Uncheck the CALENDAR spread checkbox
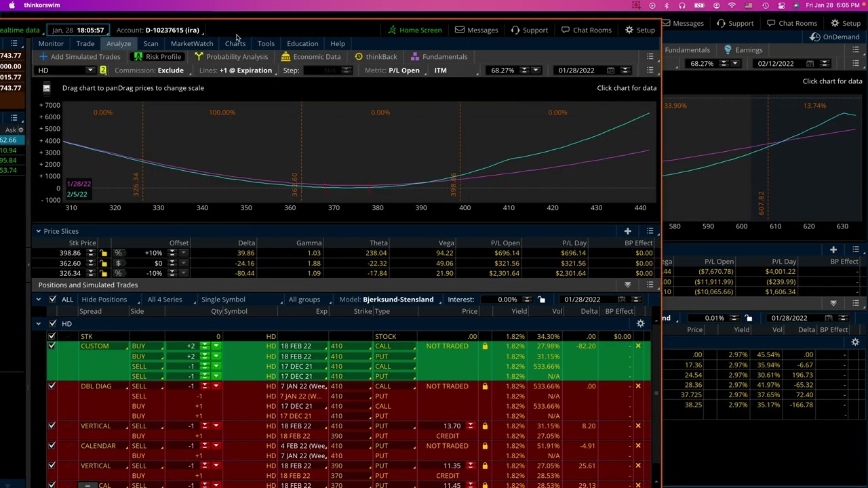The width and height of the screenshot is (868, 488). [x=52, y=446]
